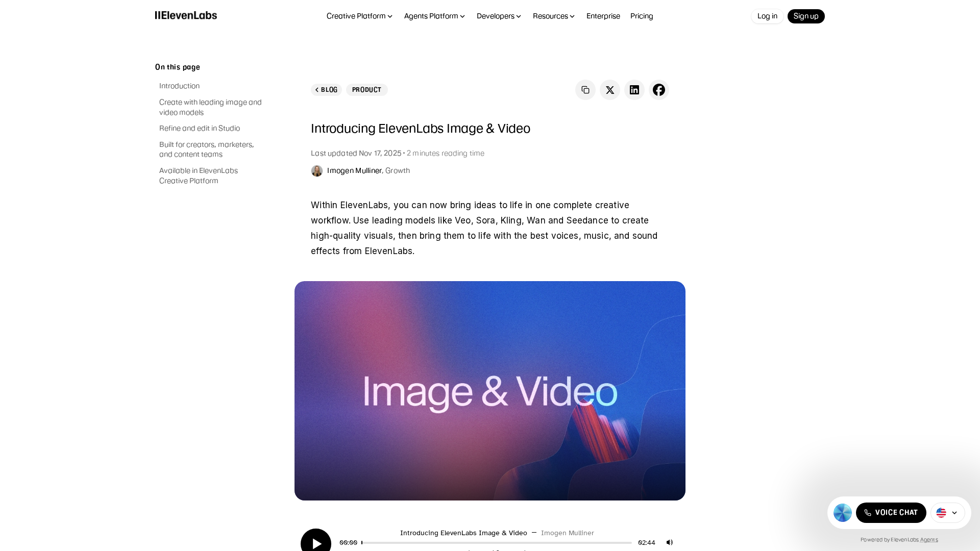The image size is (980, 551).
Task: Share the article on Facebook
Action: (658, 90)
